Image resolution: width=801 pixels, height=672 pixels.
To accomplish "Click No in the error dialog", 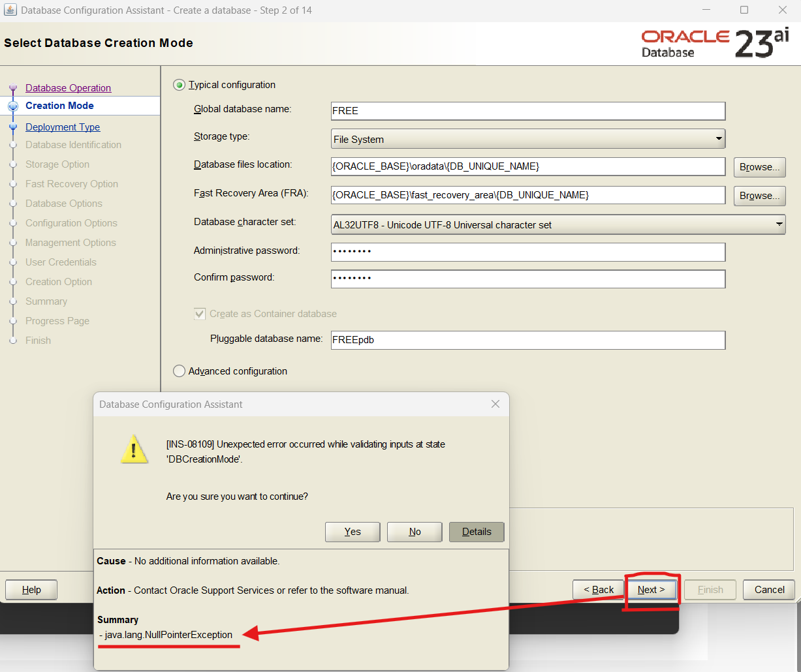I will tap(415, 532).
